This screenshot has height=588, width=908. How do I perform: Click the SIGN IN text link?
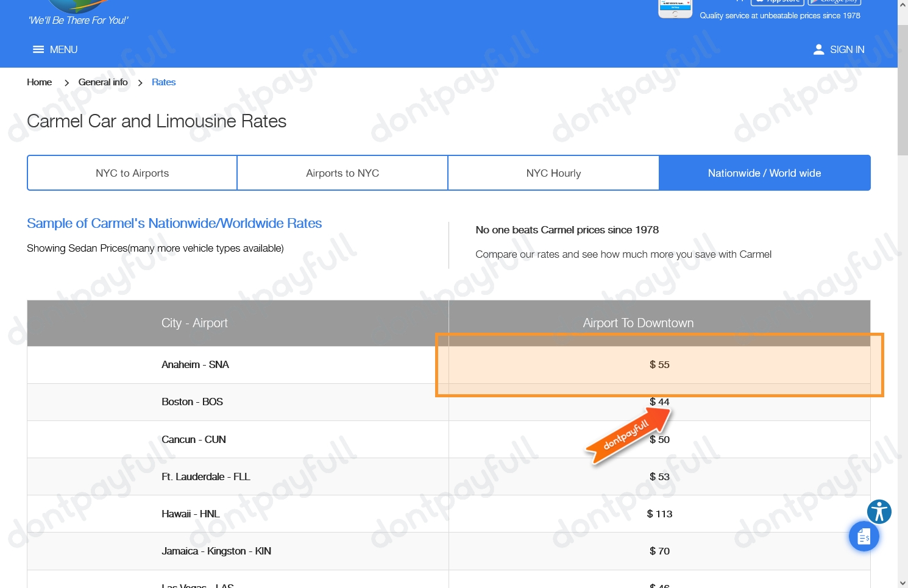pos(846,49)
